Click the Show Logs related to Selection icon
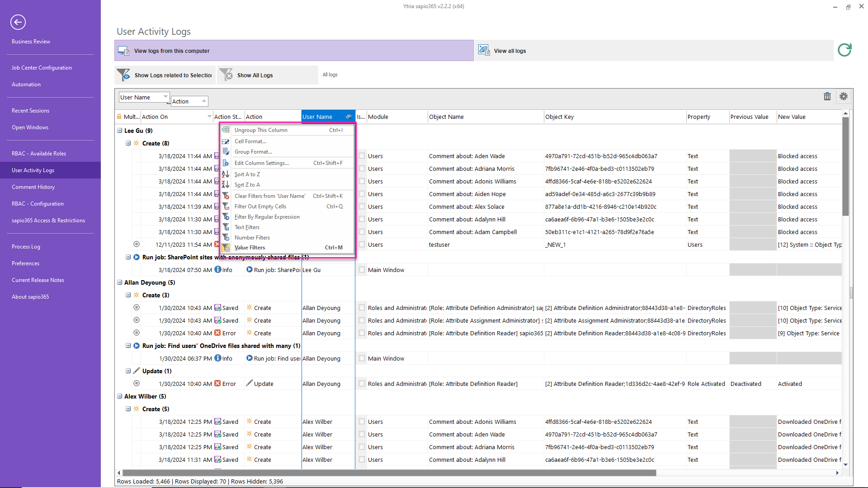Viewport: 868px width, 488px height. (x=123, y=75)
